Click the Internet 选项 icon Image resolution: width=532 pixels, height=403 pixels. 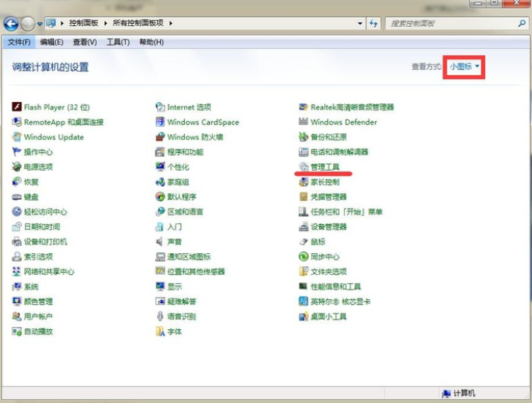click(160, 107)
